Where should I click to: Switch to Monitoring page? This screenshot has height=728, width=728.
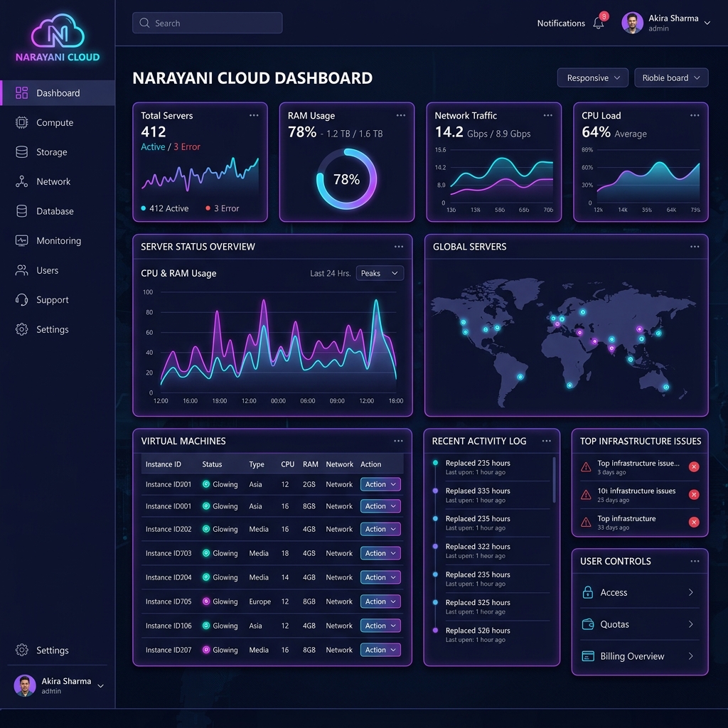pyautogui.click(x=58, y=240)
